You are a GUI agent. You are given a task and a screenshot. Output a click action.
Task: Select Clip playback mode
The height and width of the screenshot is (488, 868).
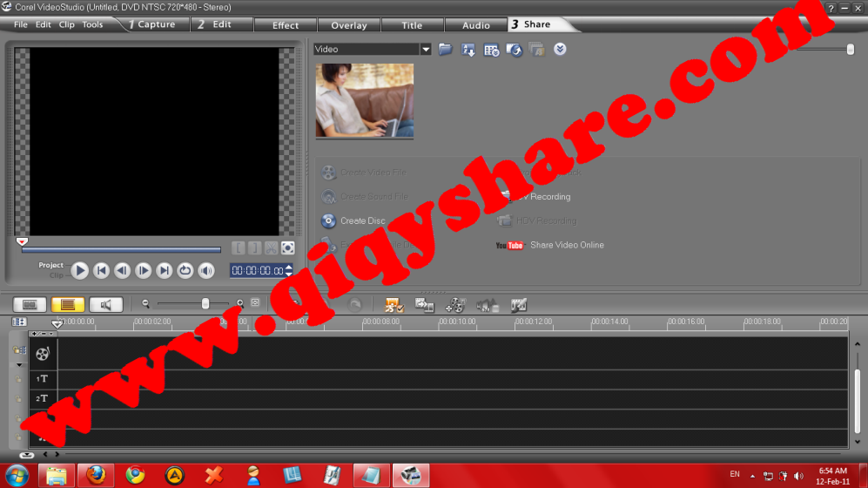[x=57, y=274]
